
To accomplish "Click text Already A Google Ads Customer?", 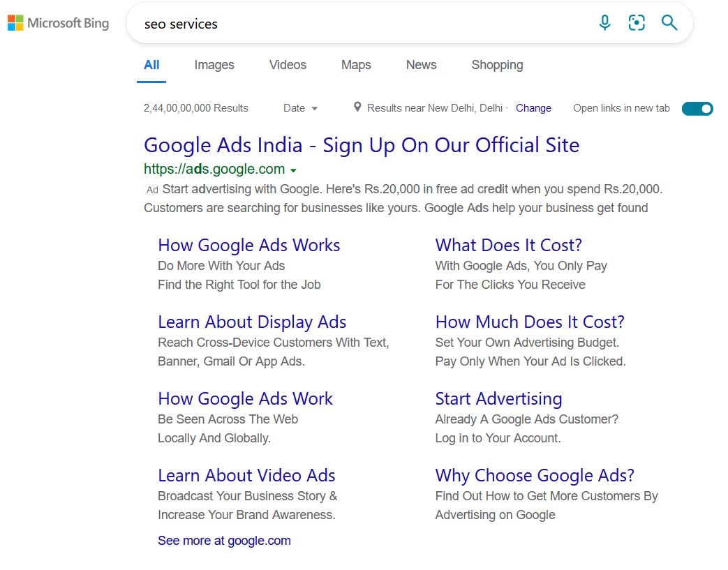I will pyautogui.click(x=526, y=419).
